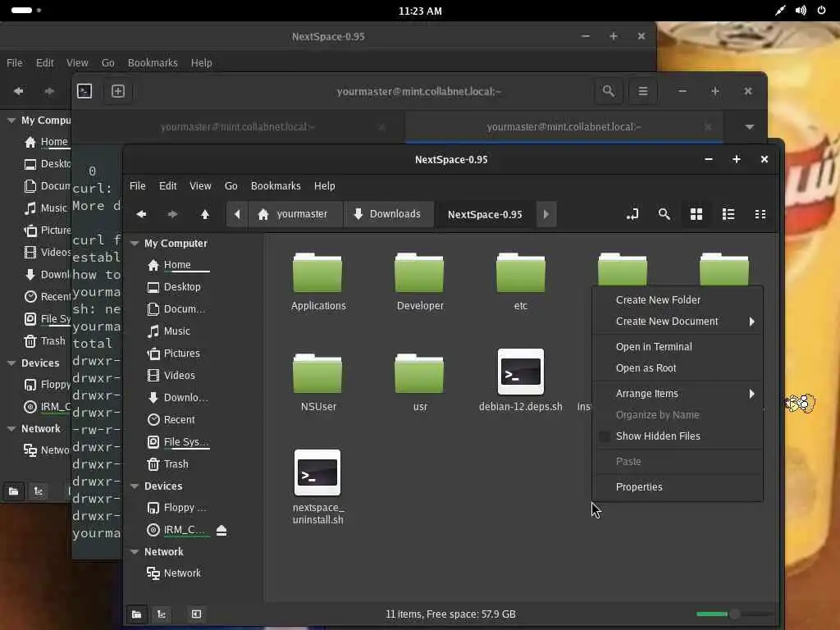Switch to list view mode
The image size is (840, 630).
click(728, 214)
